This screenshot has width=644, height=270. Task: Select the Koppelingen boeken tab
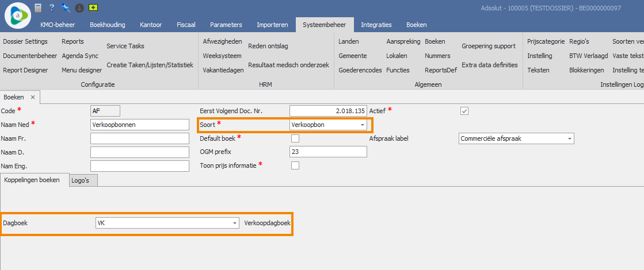(35, 180)
